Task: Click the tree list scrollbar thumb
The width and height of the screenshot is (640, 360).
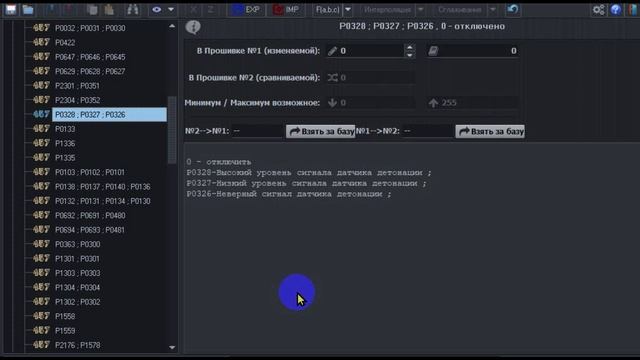Action: coord(172,130)
